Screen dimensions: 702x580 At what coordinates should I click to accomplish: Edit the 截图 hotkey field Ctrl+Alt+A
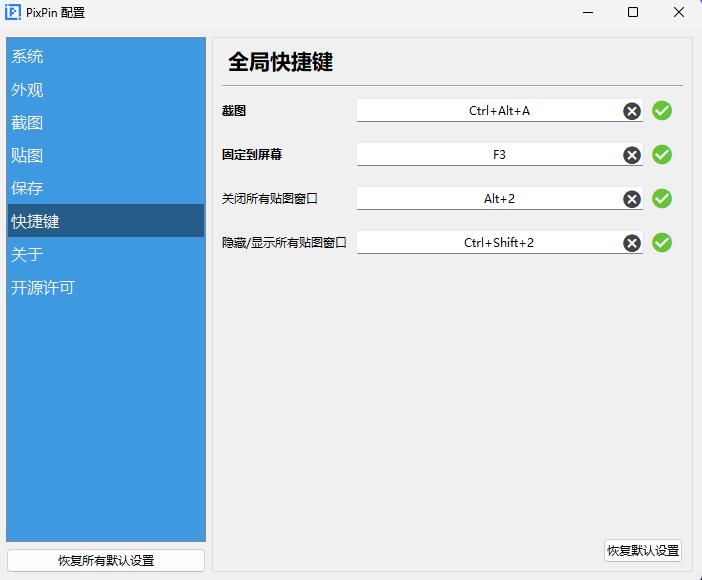pyautogui.click(x=500, y=111)
